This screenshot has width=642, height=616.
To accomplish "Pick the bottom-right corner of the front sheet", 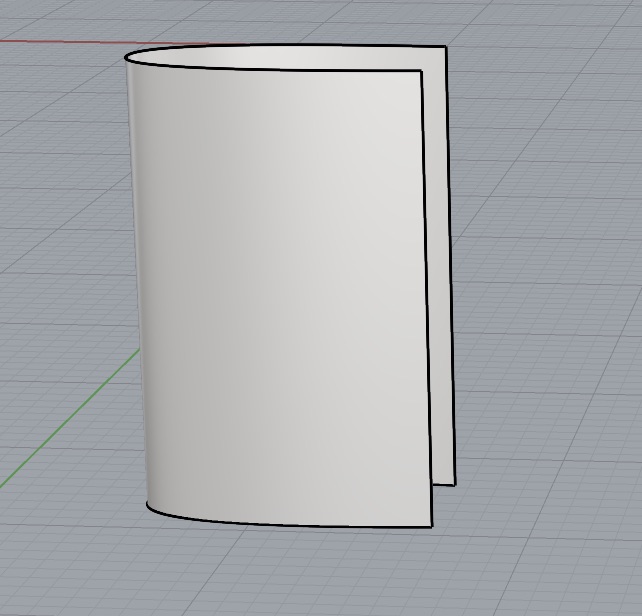I will coord(431,526).
